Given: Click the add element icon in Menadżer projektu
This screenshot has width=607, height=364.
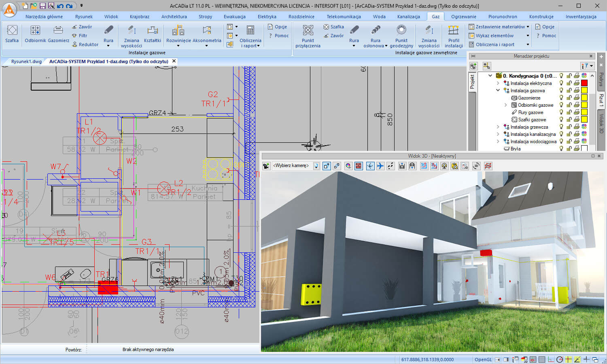Looking at the screenshot, I should pos(473,66).
